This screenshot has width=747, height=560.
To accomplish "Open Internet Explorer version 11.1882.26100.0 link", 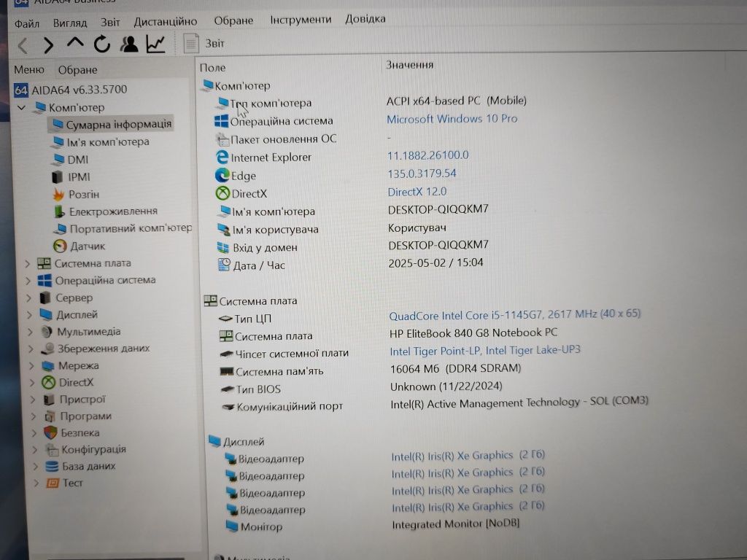I will [427, 155].
